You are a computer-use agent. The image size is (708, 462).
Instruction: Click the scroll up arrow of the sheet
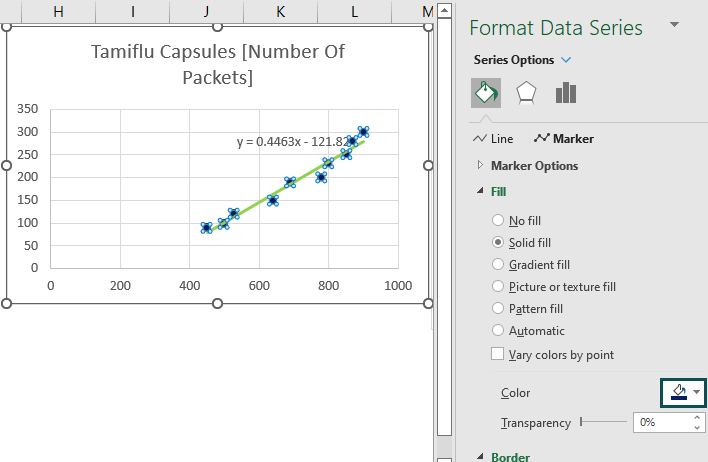click(445, 10)
